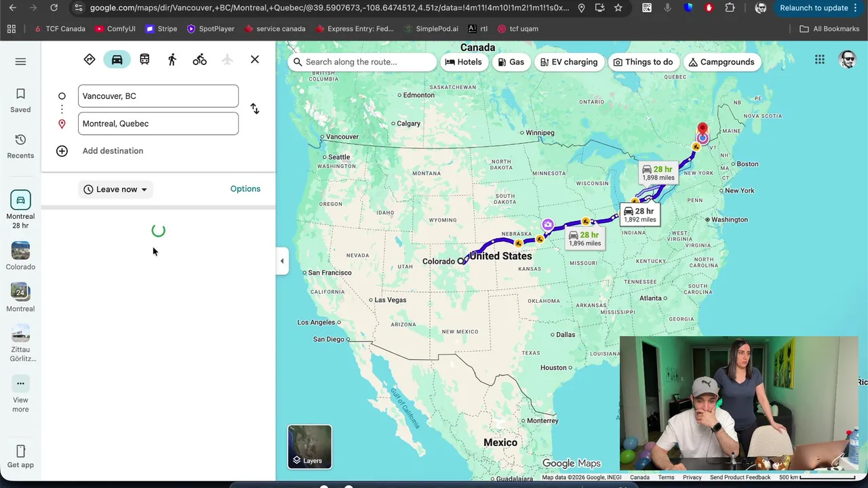868x488 pixels.
Task: Open the Leave now dropdown
Action: click(115, 190)
